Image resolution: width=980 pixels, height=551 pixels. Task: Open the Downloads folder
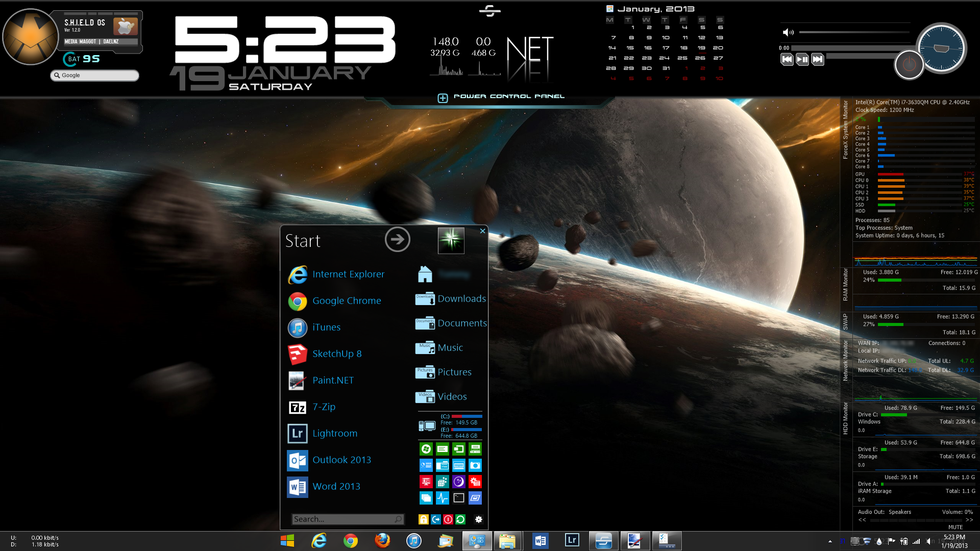(x=451, y=299)
